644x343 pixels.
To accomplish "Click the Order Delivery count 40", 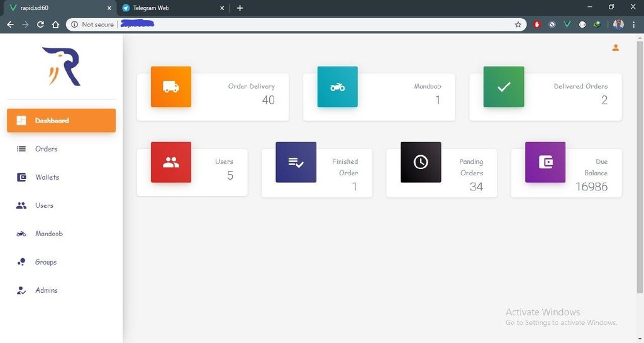I will pos(268,100).
